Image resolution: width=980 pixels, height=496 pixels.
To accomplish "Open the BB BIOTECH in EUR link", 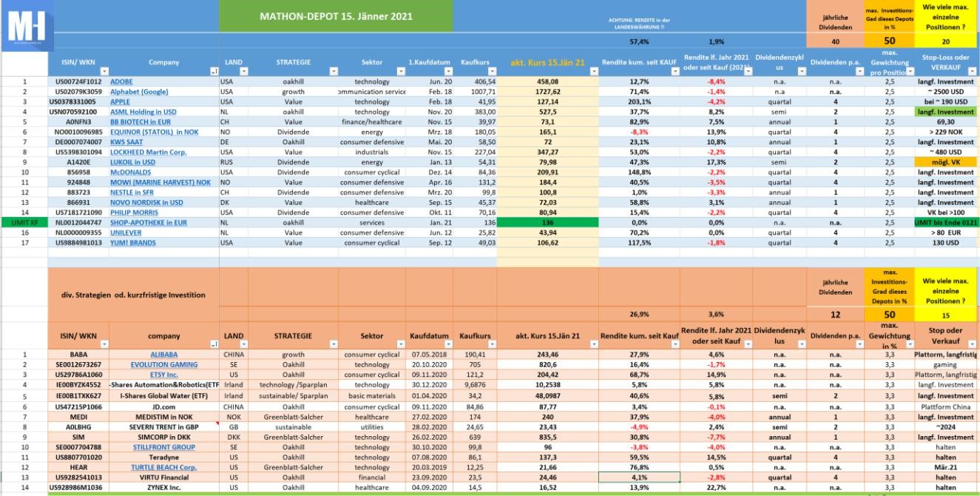I will coord(141,121).
